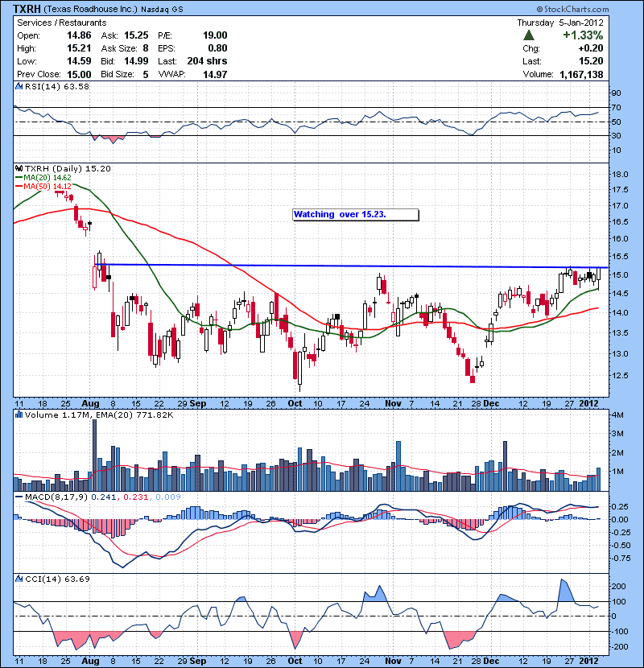The height and width of the screenshot is (668, 644).
Task: Click the 90 tick on the RSI axis
Action: tap(617, 93)
